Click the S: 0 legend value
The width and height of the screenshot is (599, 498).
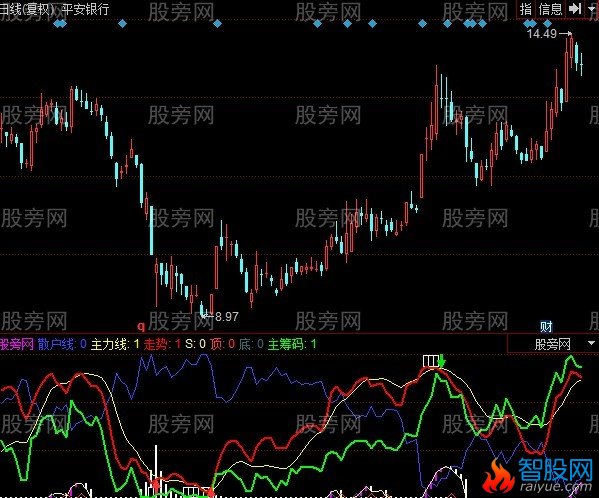(x=196, y=344)
